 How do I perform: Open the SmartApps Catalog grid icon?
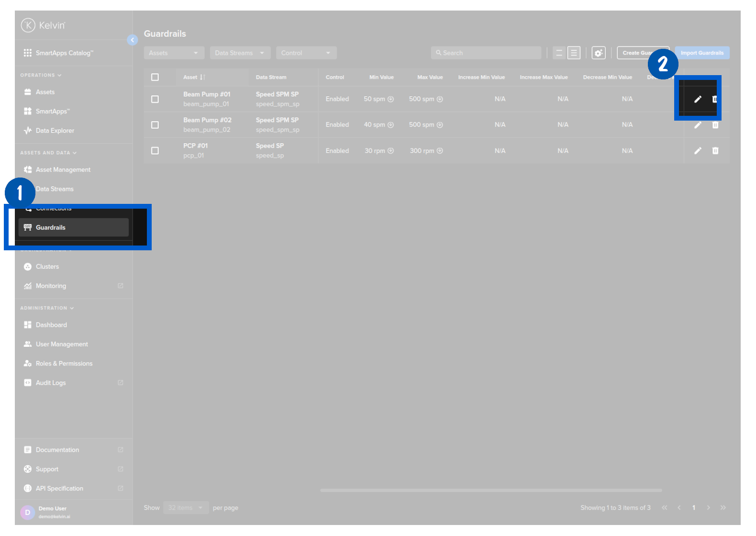[28, 53]
